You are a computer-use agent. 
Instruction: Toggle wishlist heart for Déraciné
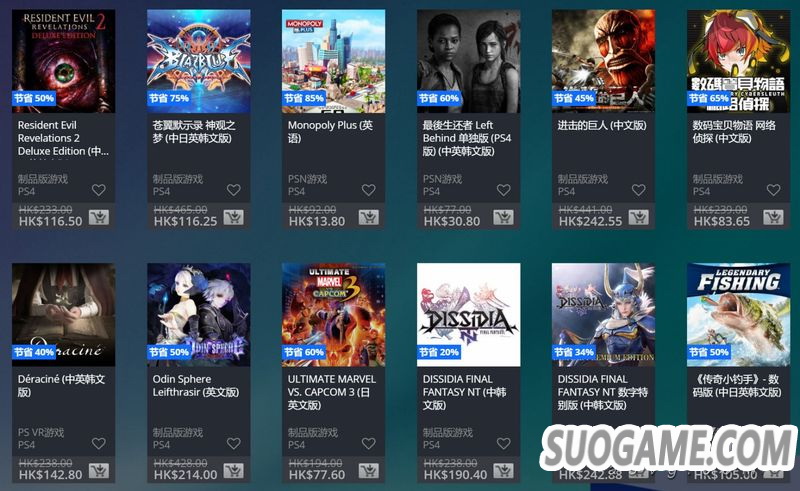pos(98,444)
